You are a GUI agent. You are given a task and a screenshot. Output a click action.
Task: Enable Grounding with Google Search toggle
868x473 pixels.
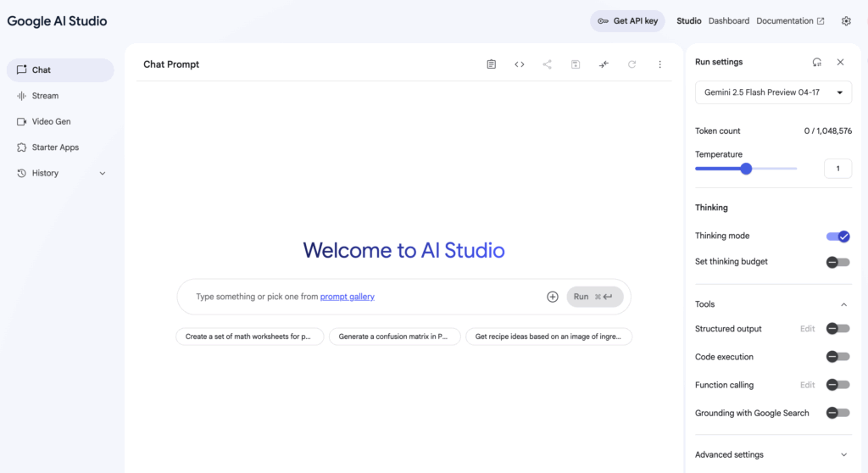pos(838,413)
